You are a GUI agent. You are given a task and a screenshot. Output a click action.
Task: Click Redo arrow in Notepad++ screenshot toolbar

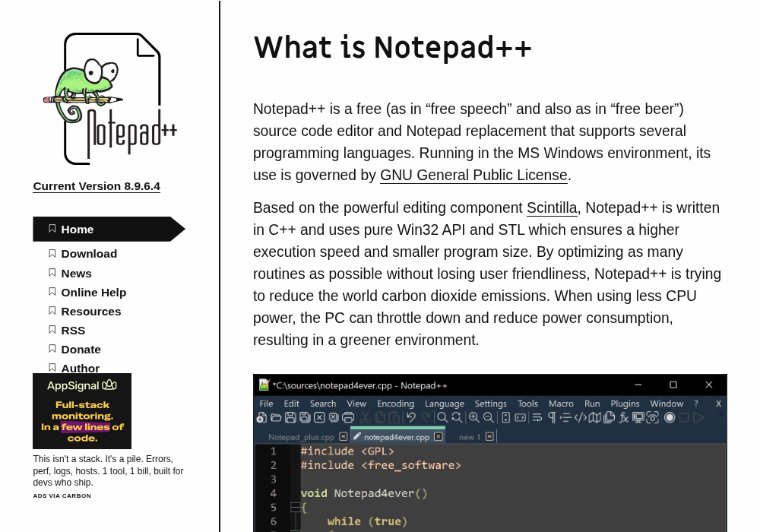pos(426,418)
